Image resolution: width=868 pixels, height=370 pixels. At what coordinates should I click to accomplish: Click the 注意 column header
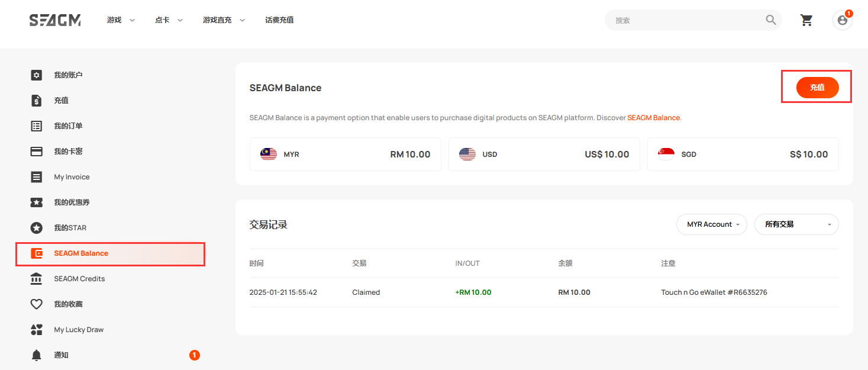pos(669,263)
